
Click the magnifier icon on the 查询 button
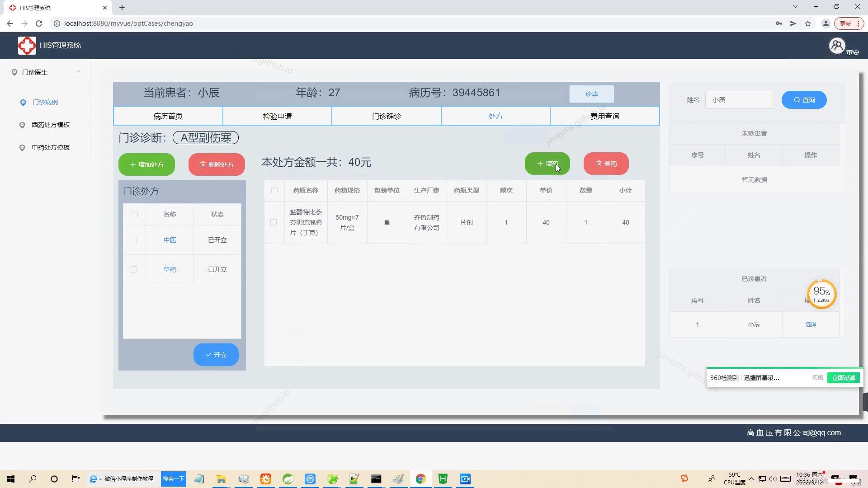point(797,100)
